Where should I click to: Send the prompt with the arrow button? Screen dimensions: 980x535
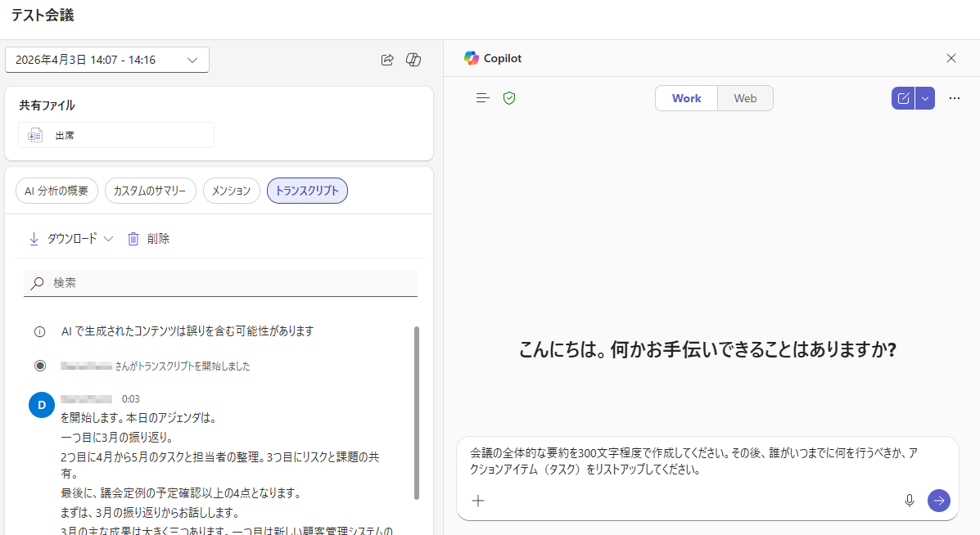(x=938, y=501)
